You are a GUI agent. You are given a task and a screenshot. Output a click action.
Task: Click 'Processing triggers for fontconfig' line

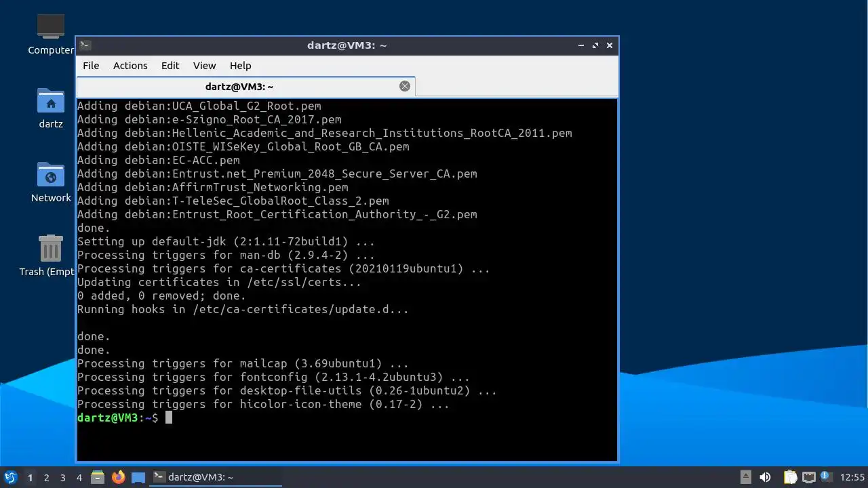(273, 377)
